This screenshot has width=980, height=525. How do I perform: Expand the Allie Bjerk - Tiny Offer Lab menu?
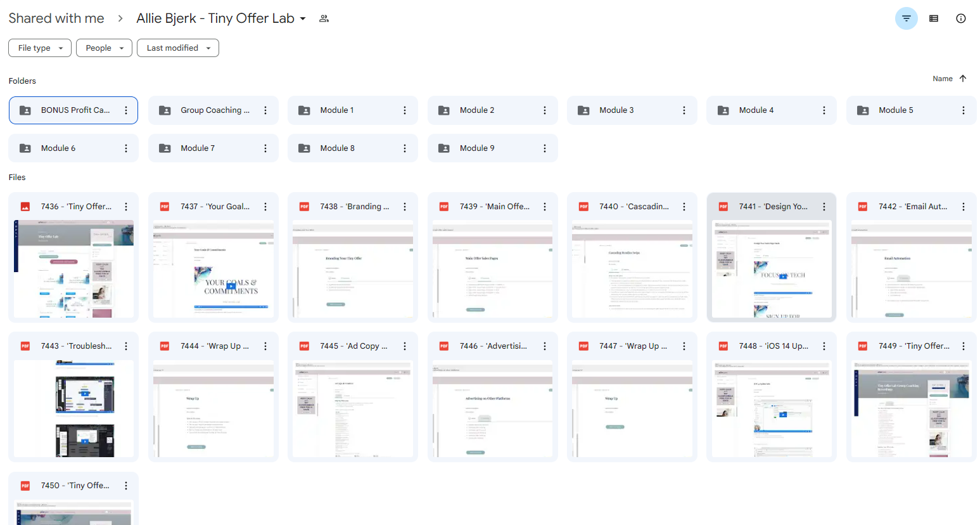click(221, 18)
